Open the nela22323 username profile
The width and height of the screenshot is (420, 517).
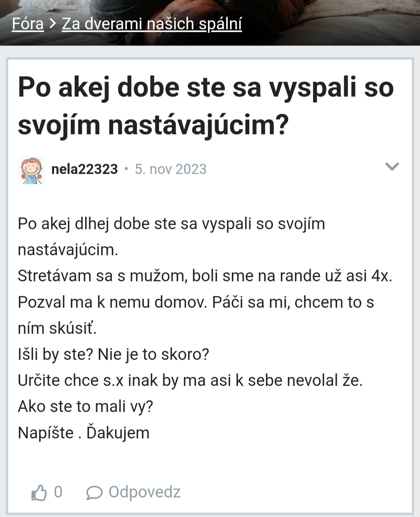84,169
